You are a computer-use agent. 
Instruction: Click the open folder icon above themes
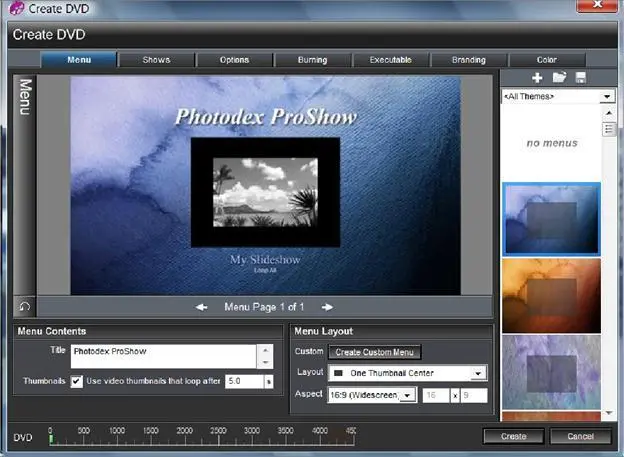pyautogui.click(x=560, y=77)
